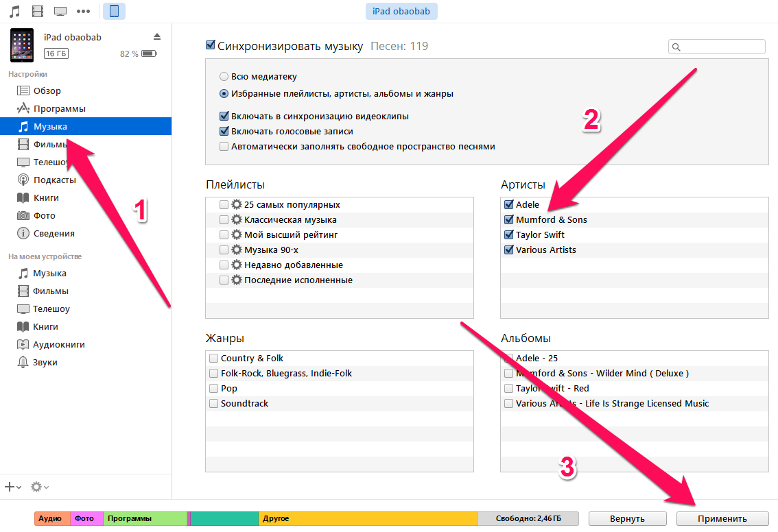778x532 pixels.
Task: Open Сведения info section
Action: 54,233
